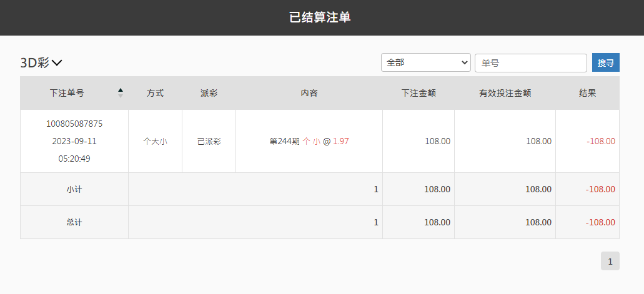Click the 下注金额 column header
Viewport: 644px width, 294px height.
click(418, 93)
